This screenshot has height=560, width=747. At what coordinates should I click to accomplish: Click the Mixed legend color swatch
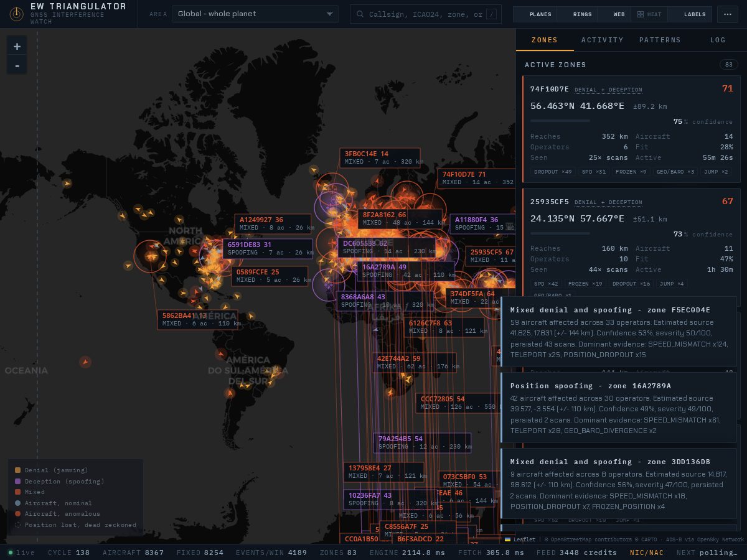click(x=18, y=492)
